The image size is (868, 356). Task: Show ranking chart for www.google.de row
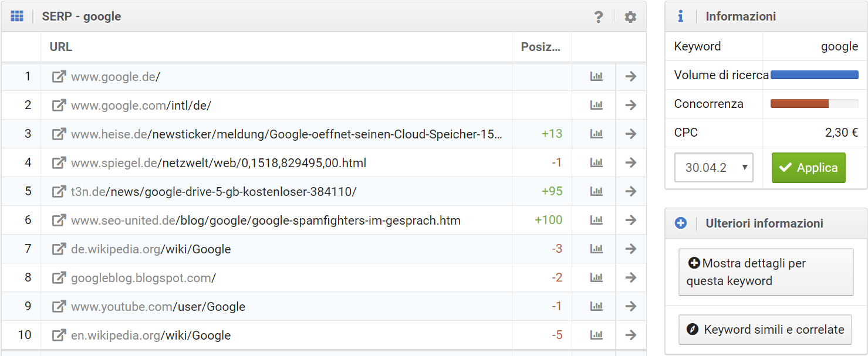pos(596,76)
